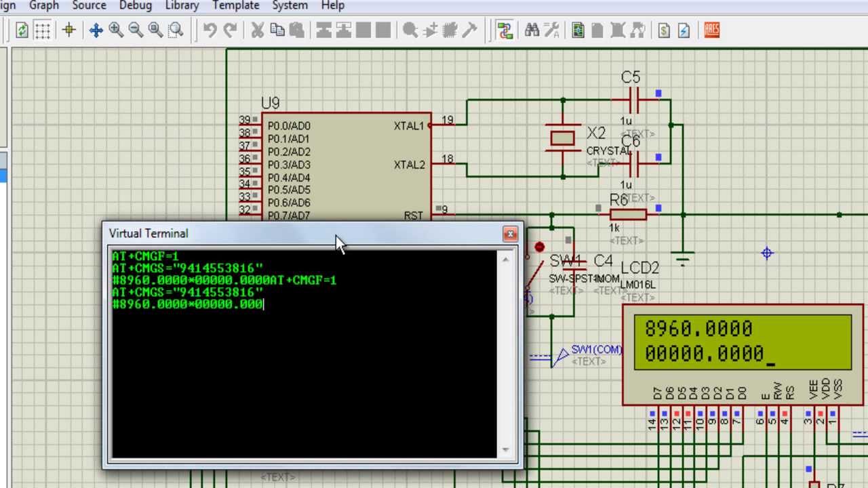Click the zoom in magnifier icon
Viewport: 868px width, 488px height.
116,30
